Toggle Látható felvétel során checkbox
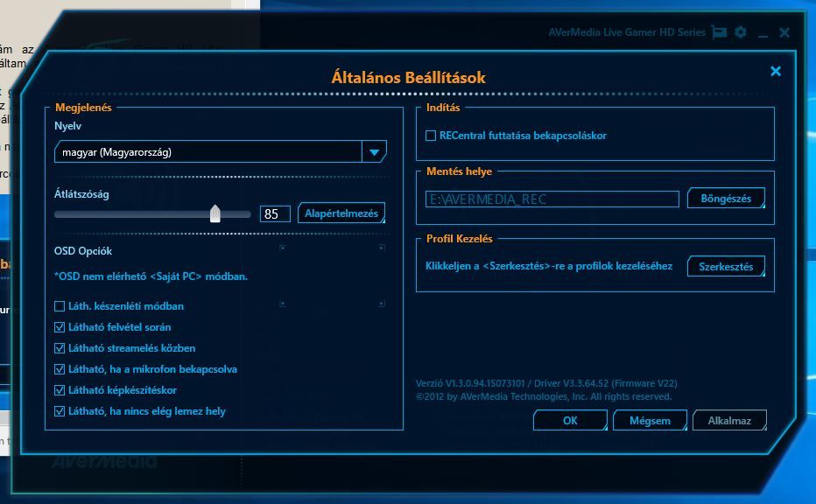Screen dimensions: 816x504 click(x=60, y=327)
